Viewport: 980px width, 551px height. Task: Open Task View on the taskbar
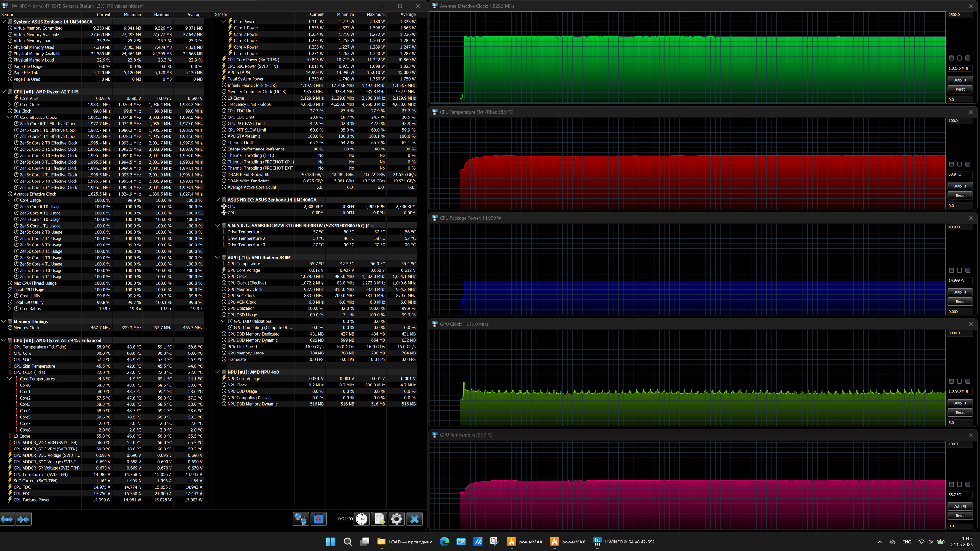click(x=365, y=542)
